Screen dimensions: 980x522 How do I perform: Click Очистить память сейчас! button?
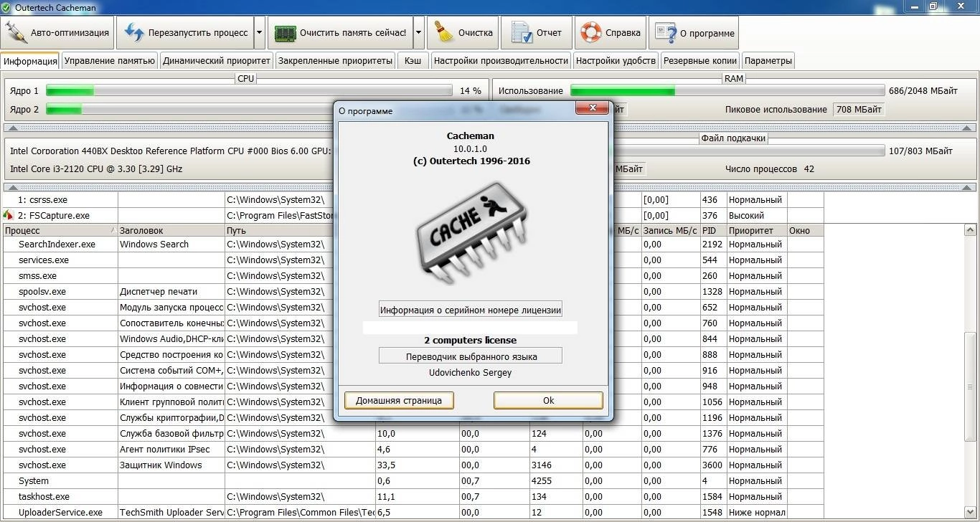(340, 33)
